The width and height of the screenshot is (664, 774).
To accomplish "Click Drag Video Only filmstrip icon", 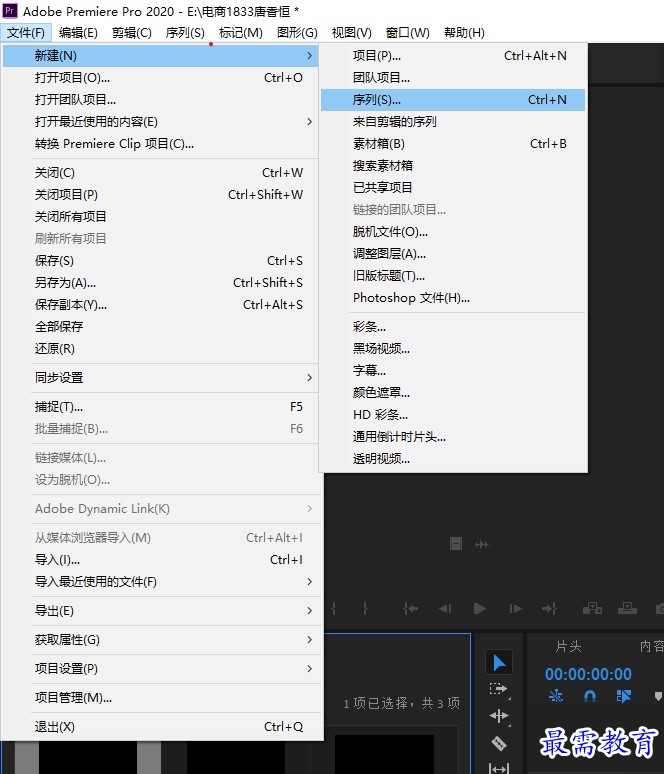I will coord(456,544).
